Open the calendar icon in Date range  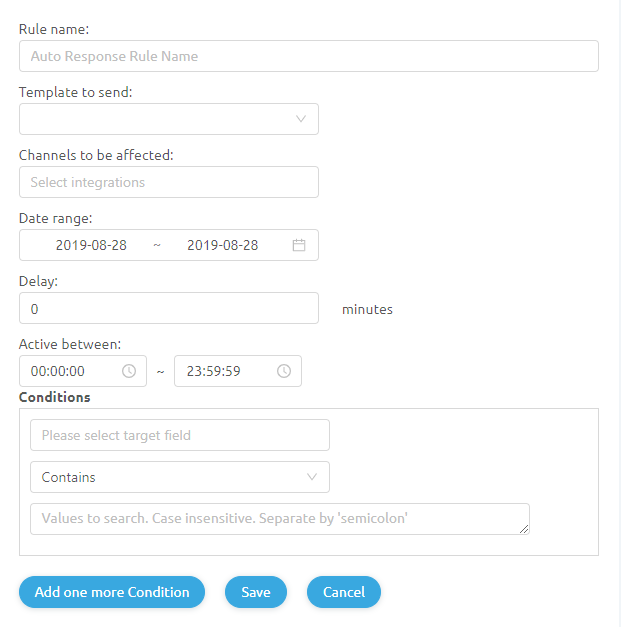[x=298, y=245]
